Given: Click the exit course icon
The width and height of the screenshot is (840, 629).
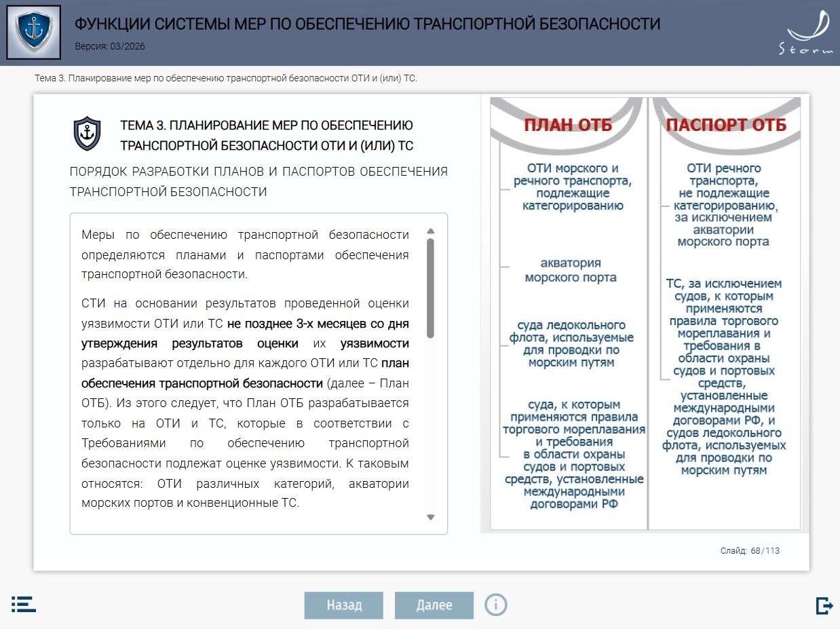Looking at the screenshot, I should click(x=824, y=605).
